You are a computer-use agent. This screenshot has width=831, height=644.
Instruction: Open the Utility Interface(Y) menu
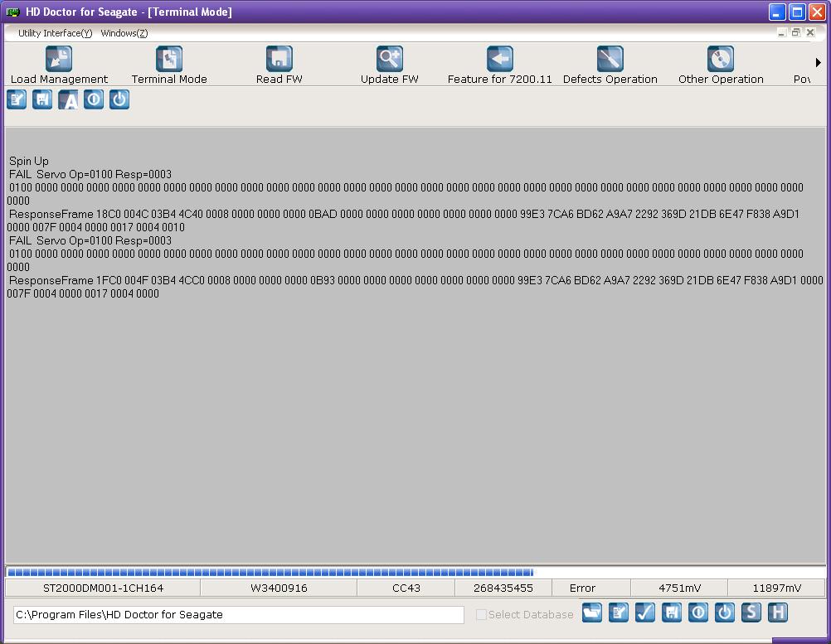[x=55, y=33]
